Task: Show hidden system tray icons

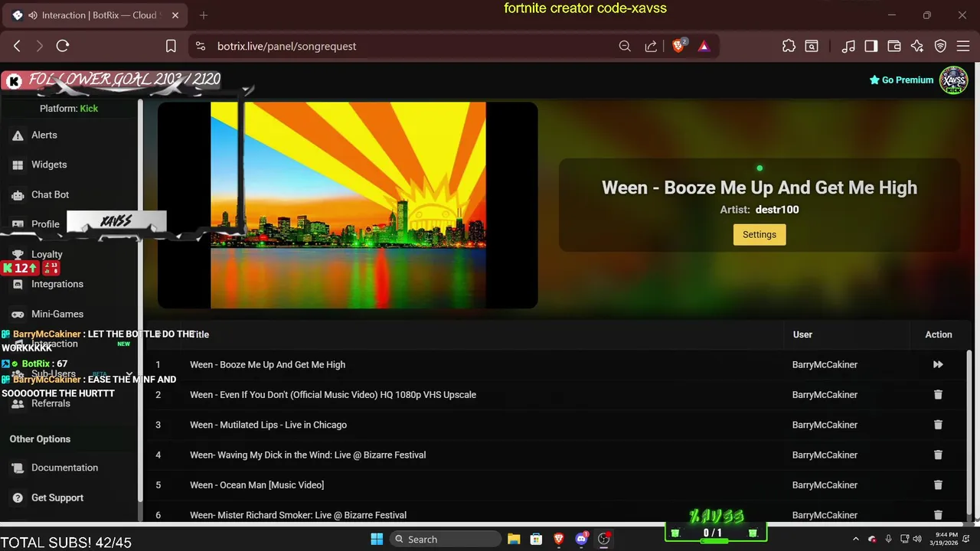Action: tap(856, 540)
